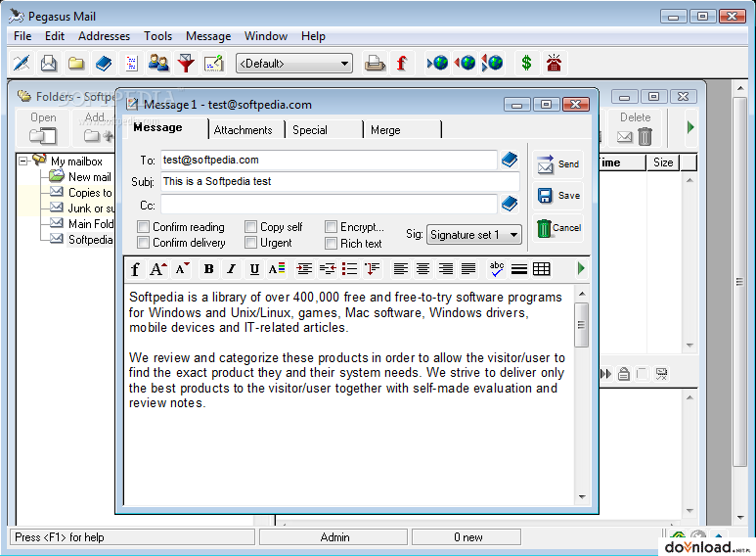Viewport: 756px width, 556px height.
Task: Tick the Encrypt checkbox
Action: coord(331,227)
